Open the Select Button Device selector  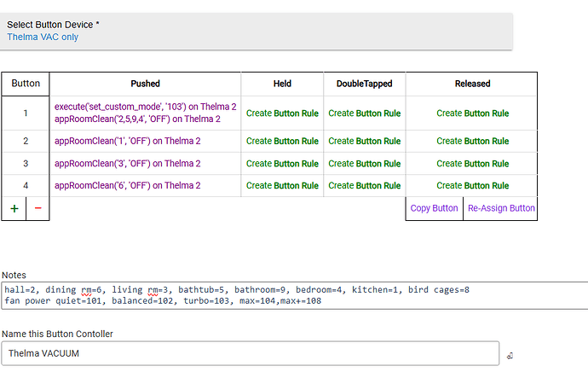click(256, 32)
